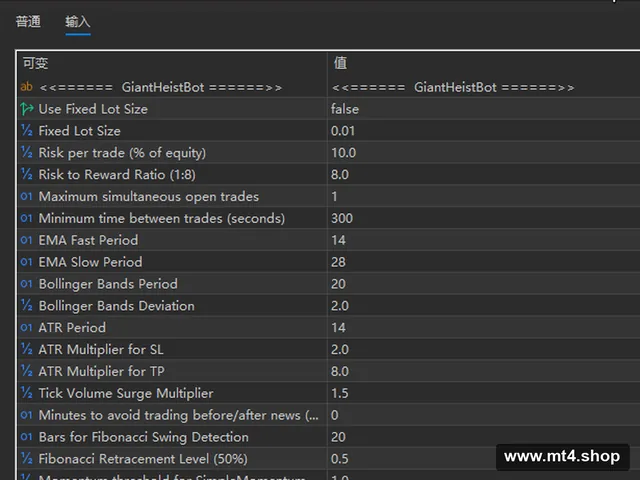Select the 'ATR Multiplier for SL' label
This screenshot has height=480, width=640.
101,349
